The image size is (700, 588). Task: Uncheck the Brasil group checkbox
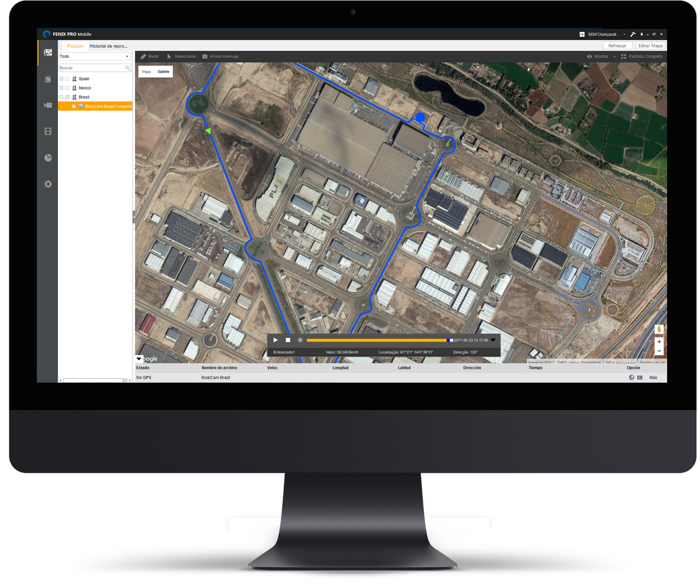67,97
